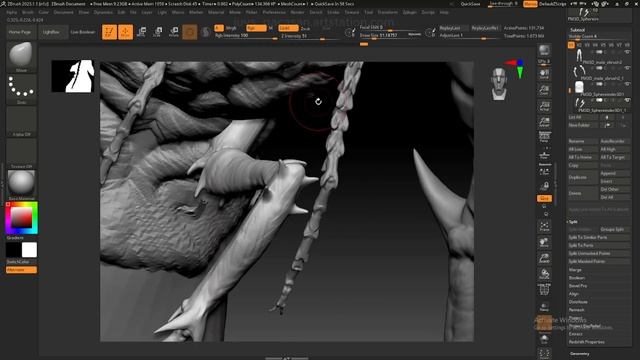This screenshot has width=640, height=360.
Task: Expand the Boolean section
Action: (x=577, y=278)
